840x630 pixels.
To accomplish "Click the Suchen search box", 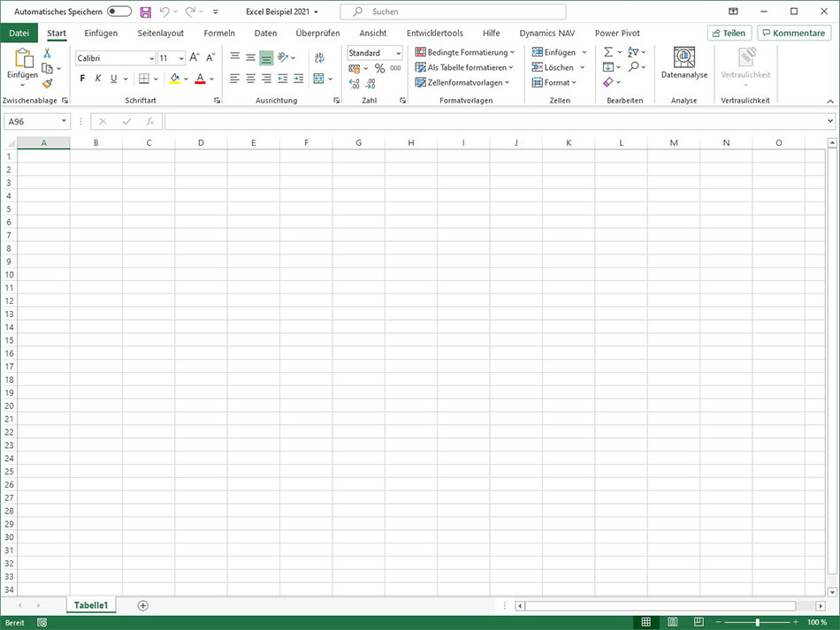I will click(x=454, y=11).
